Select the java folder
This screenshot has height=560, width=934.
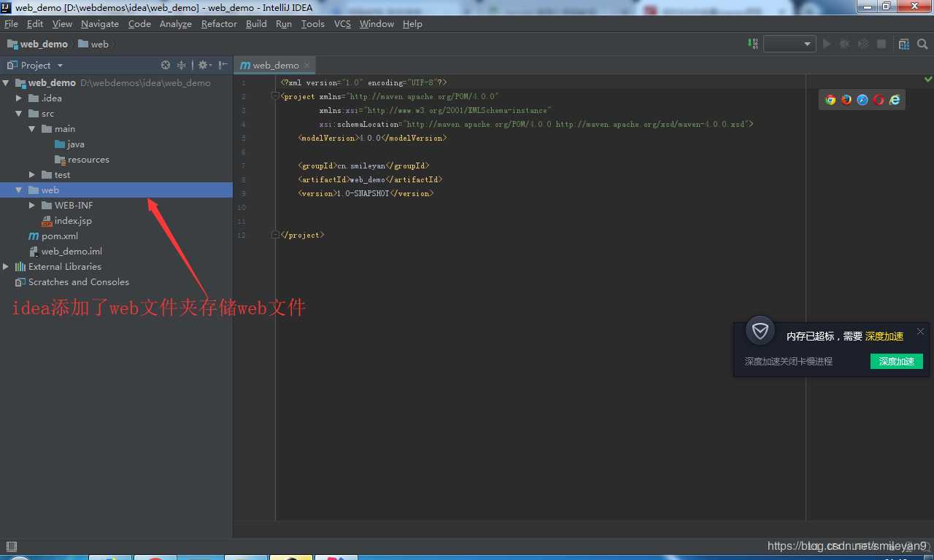tap(76, 144)
